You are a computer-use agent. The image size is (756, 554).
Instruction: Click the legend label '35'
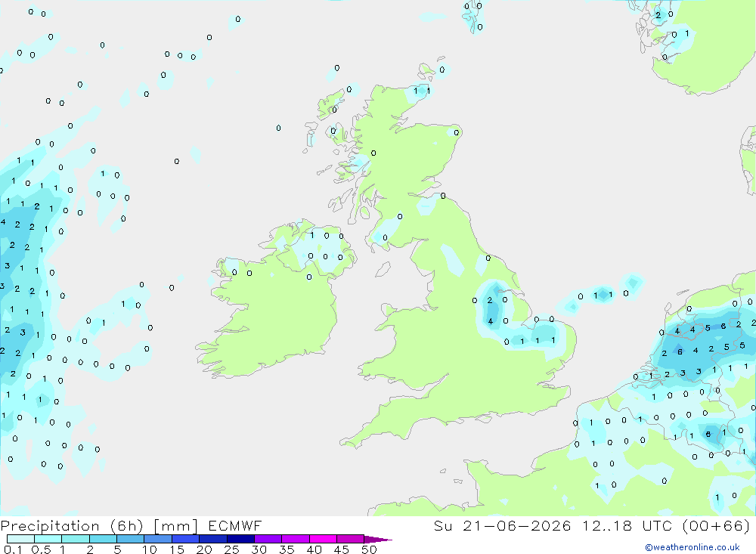point(287,549)
